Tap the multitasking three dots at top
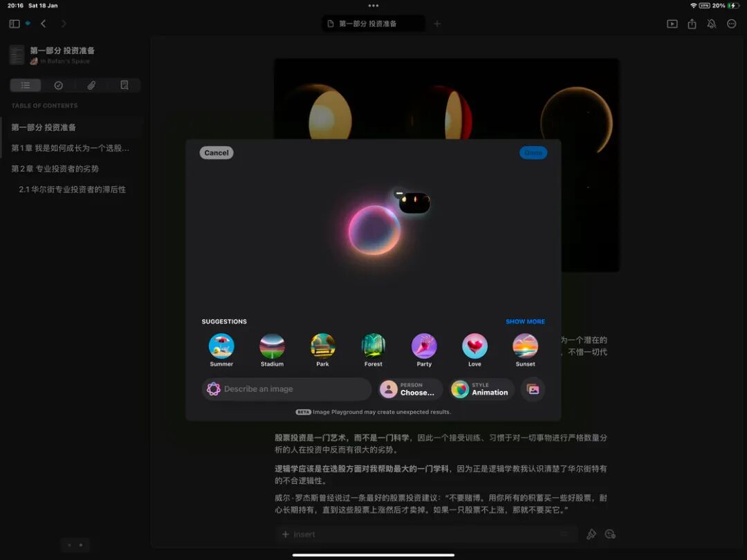This screenshot has width=747, height=560. click(373, 6)
